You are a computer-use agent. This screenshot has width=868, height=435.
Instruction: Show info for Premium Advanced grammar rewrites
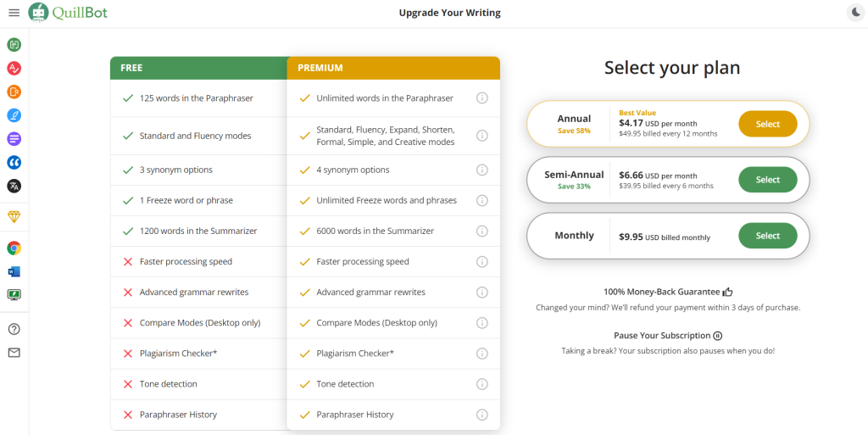click(x=482, y=293)
